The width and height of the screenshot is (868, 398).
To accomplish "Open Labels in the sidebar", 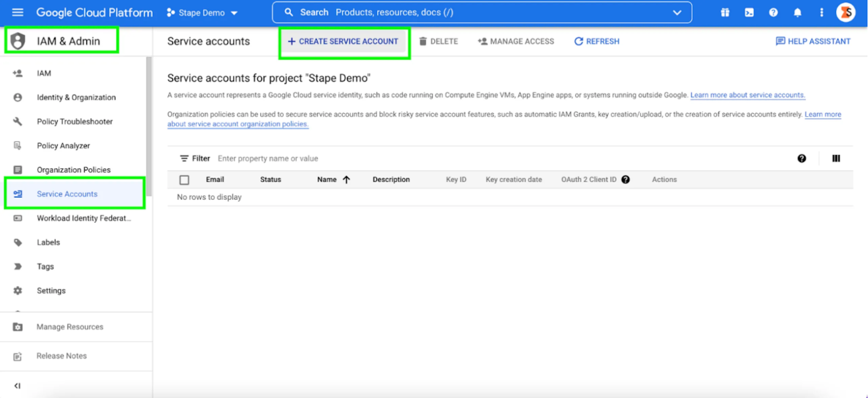I will [48, 242].
